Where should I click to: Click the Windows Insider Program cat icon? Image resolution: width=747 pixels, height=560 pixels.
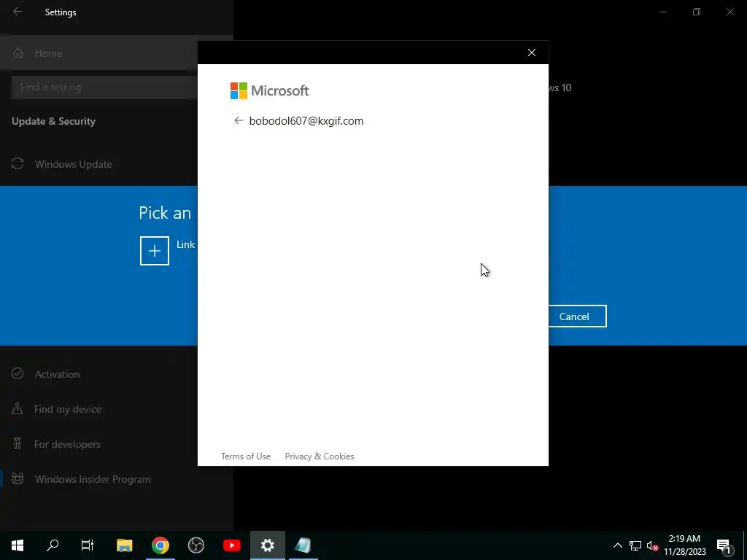pyautogui.click(x=18, y=478)
